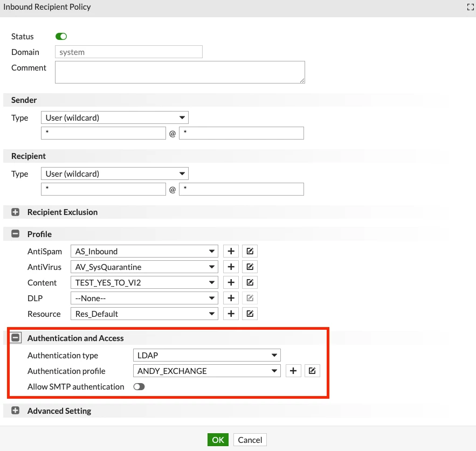
Task: Click the Sender domain field after @
Action: [x=242, y=133]
